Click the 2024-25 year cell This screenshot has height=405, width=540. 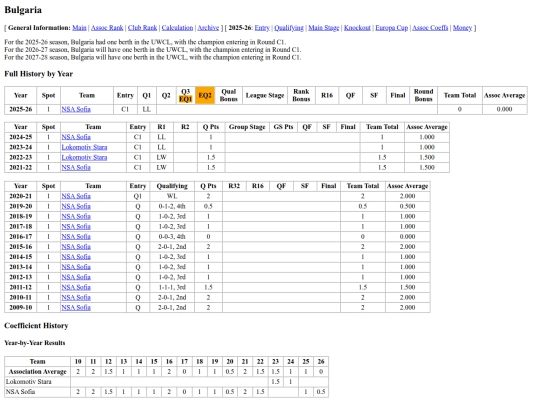tap(21, 137)
